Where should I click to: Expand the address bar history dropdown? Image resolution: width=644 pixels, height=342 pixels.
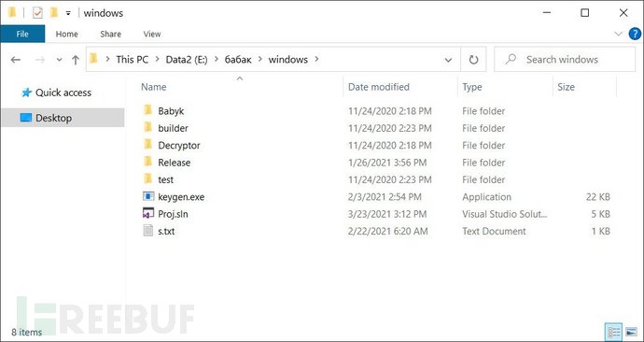[x=448, y=60]
